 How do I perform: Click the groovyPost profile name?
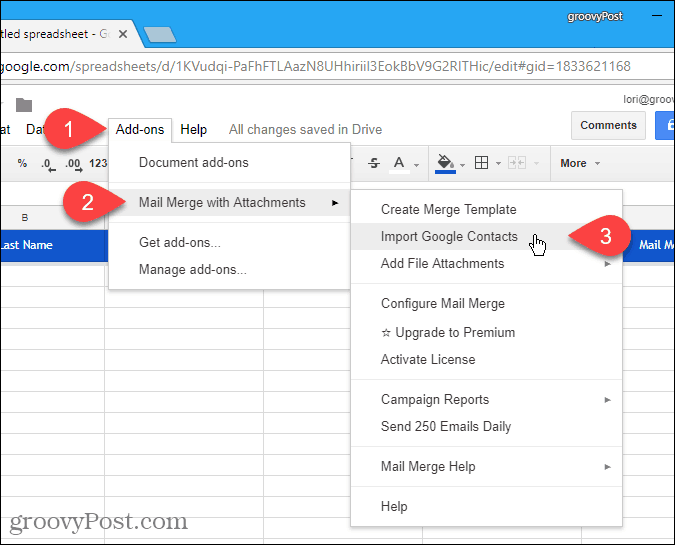click(594, 17)
